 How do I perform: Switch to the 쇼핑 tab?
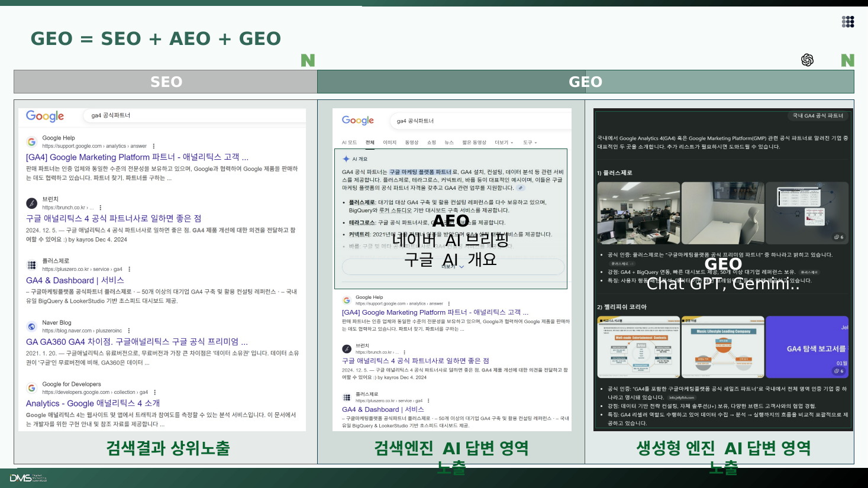431,143
